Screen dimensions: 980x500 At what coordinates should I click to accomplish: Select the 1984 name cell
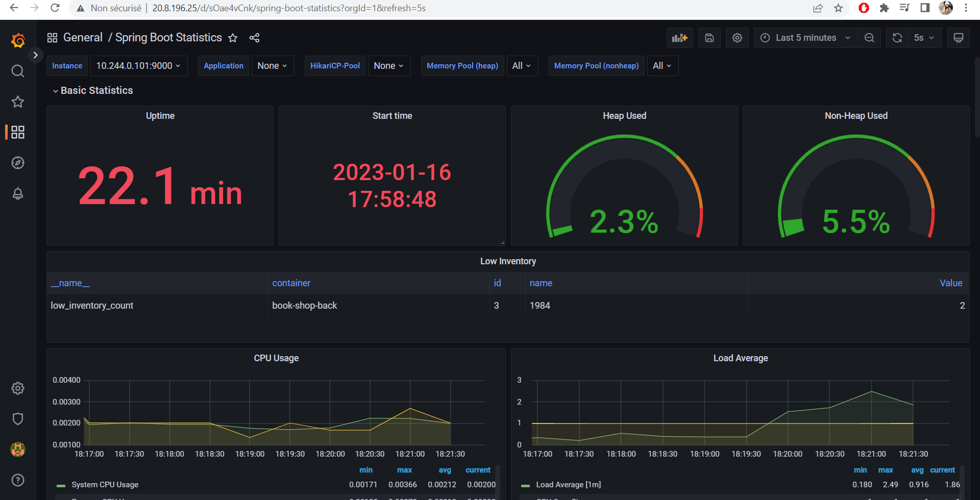pos(636,306)
